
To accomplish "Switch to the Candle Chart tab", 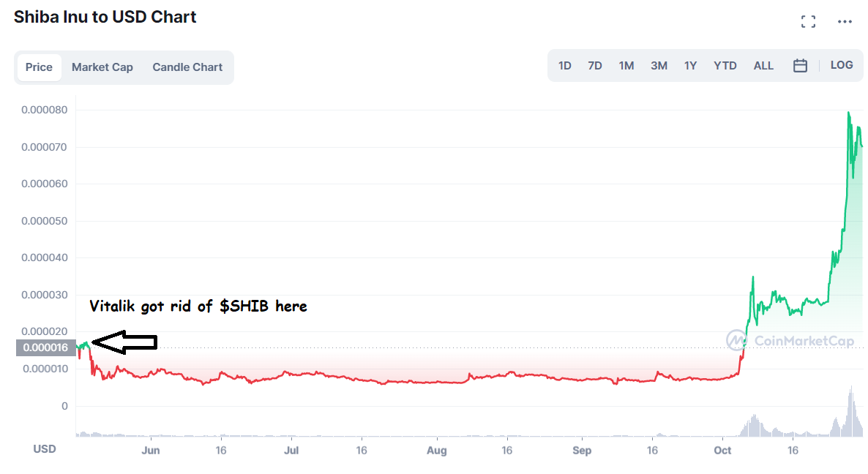I will [187, 67].
